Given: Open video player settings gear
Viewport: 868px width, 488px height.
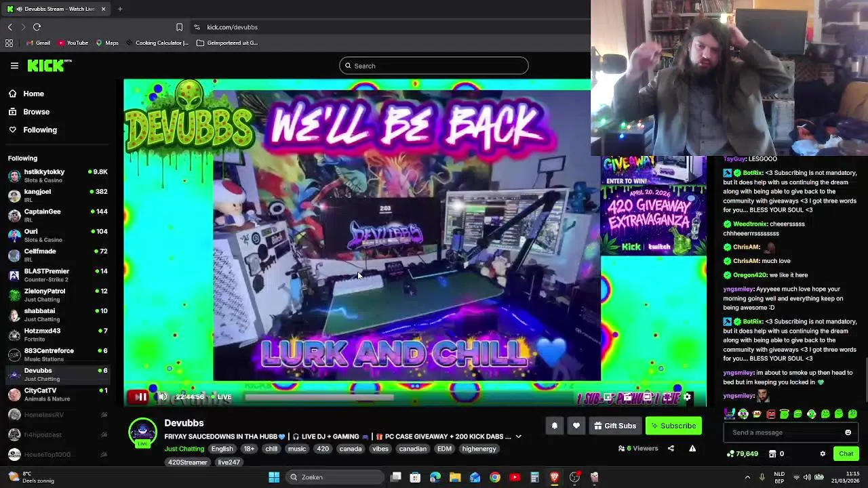Looking at the screenshot, I should point(687,397).
